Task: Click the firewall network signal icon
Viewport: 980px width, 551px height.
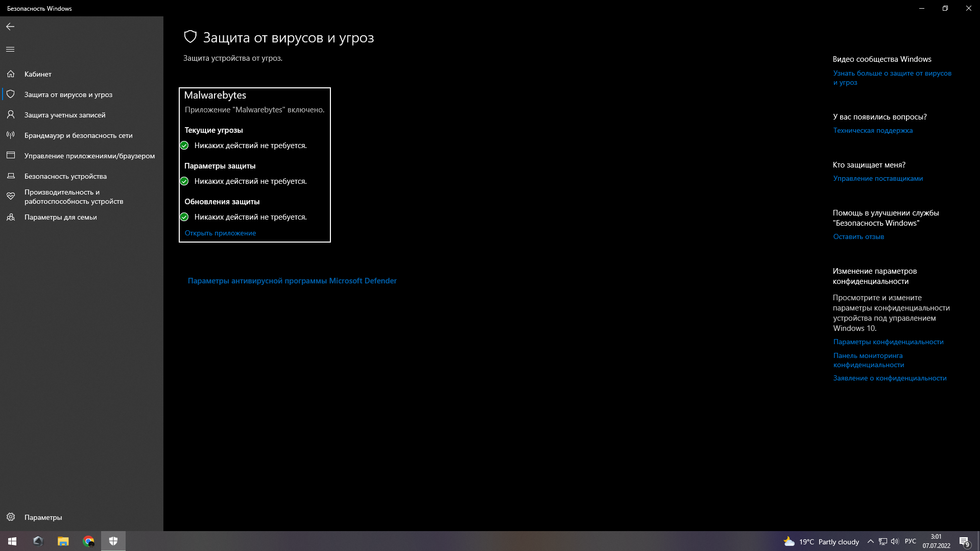Action: coord(11,135)
